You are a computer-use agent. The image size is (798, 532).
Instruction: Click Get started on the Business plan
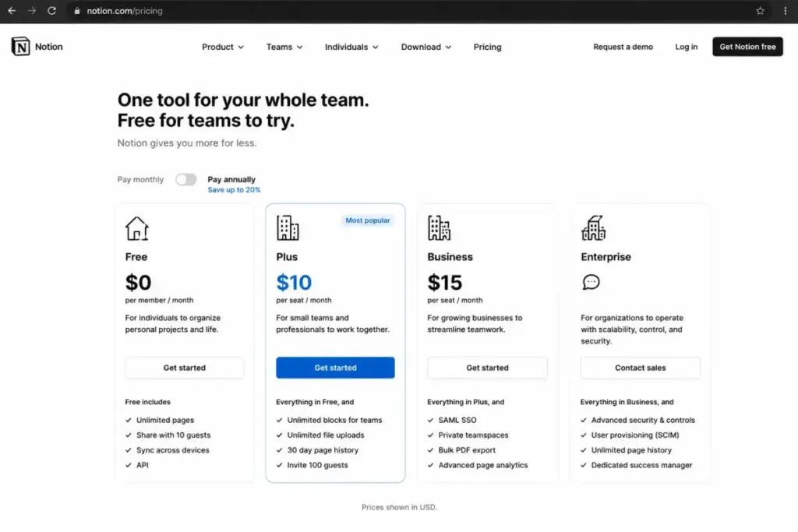488,368
